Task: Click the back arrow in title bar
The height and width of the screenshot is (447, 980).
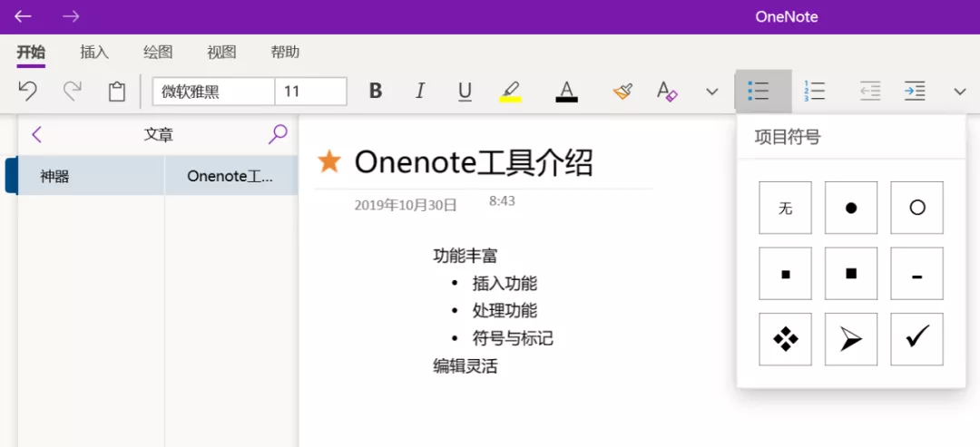Action: 23,17
